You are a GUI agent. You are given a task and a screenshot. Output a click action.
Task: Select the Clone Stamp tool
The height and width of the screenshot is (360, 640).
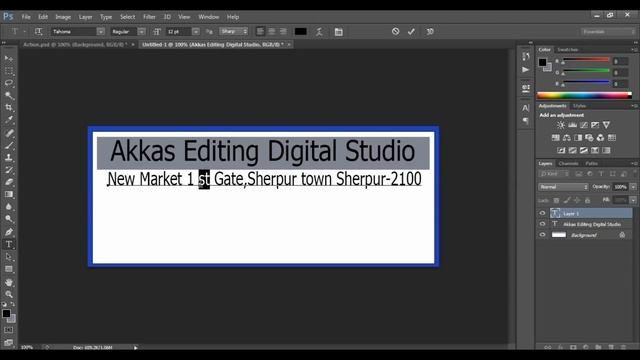(x=9, y=157)
